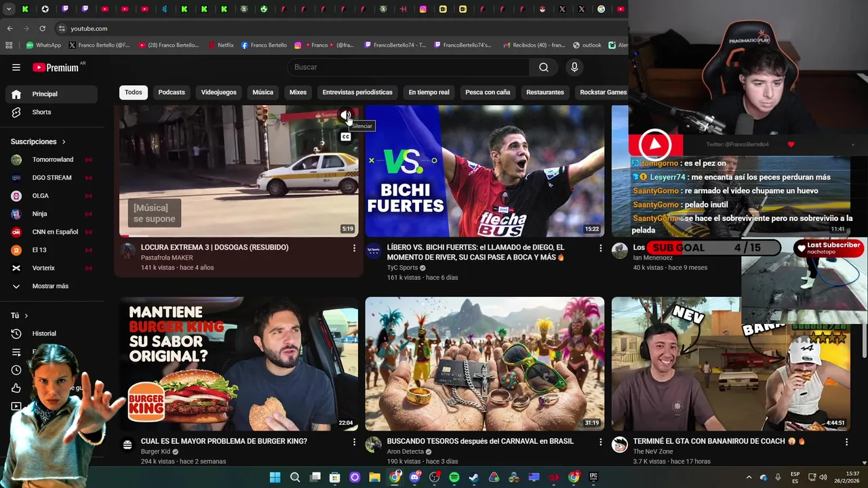Image resolution: width=868 pixels, height=488 pixels.
Task: Select the Videojuegos filter chip
Action: point(218,92)
